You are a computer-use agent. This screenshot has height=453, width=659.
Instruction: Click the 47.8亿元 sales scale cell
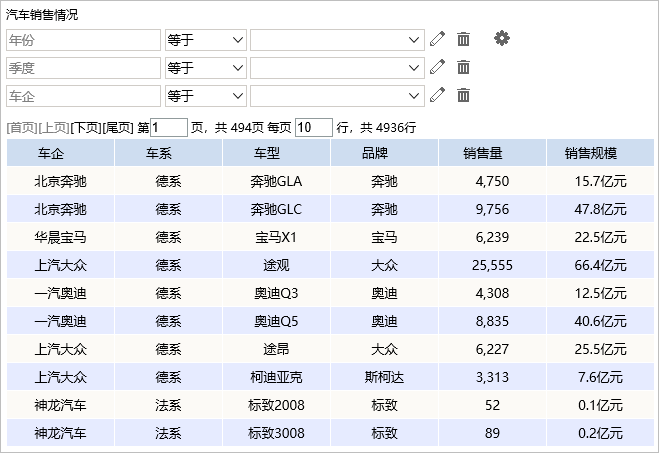pos(600,209)
